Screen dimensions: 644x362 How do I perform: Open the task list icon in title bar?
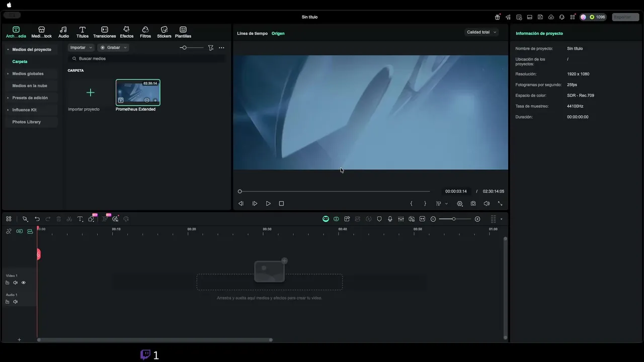pos(519,17)
